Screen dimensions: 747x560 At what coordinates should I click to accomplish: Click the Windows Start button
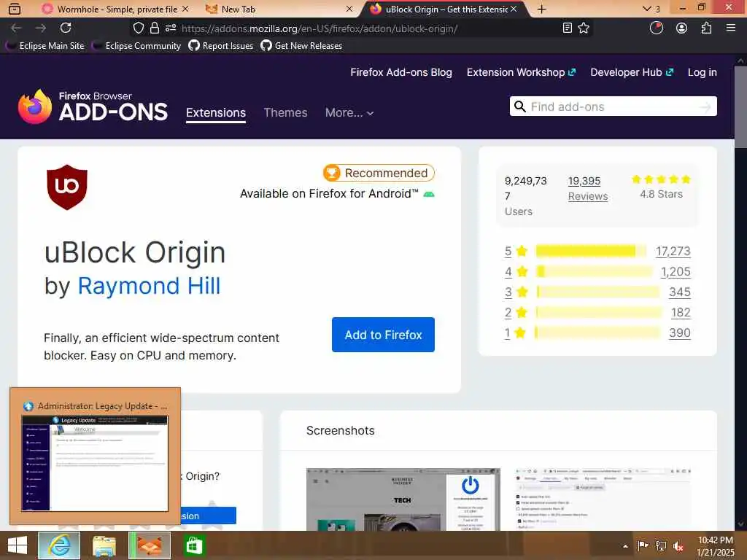[x=18, y=545]
